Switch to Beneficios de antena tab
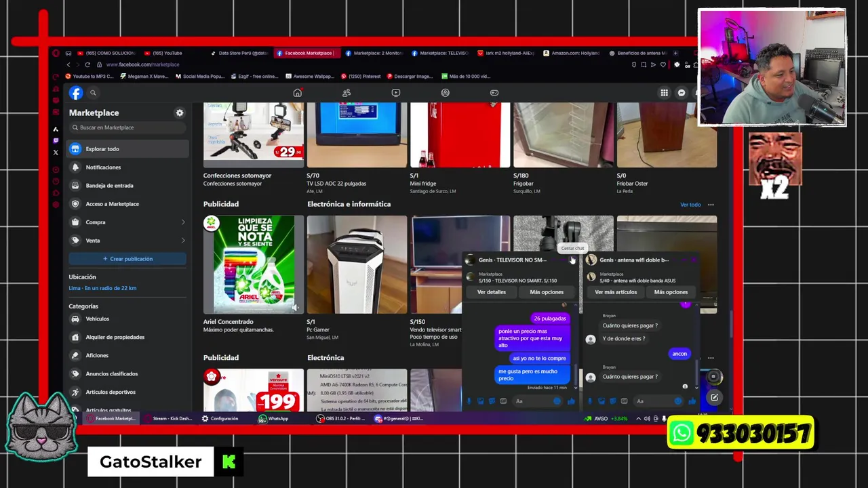Image resolution: width=868 pixels, height=488 pixels. point(637,53)
